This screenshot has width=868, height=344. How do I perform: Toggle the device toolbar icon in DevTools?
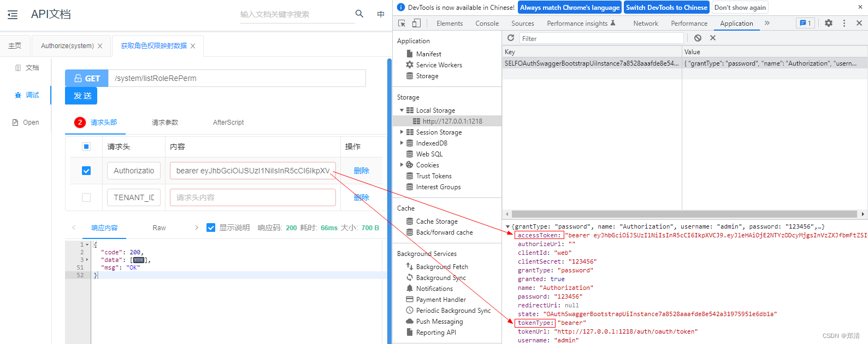pos(416,23)
